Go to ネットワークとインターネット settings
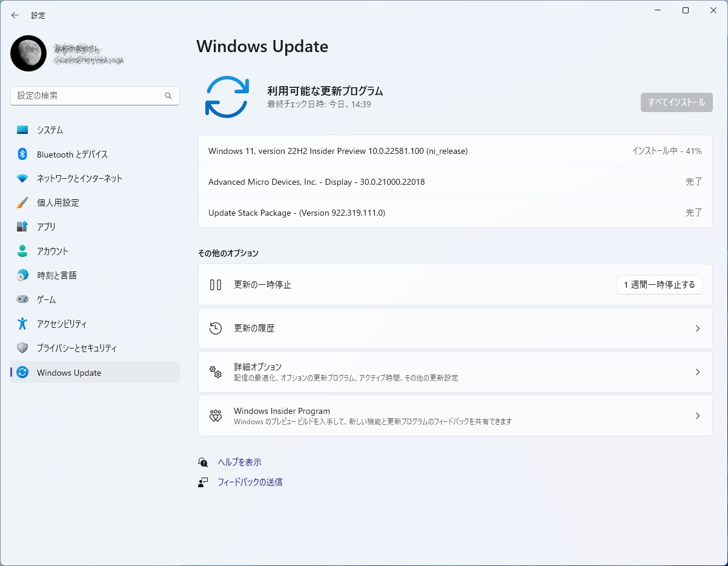The width and height of the screenshot is (728, 566). click(x=95, y=179)
